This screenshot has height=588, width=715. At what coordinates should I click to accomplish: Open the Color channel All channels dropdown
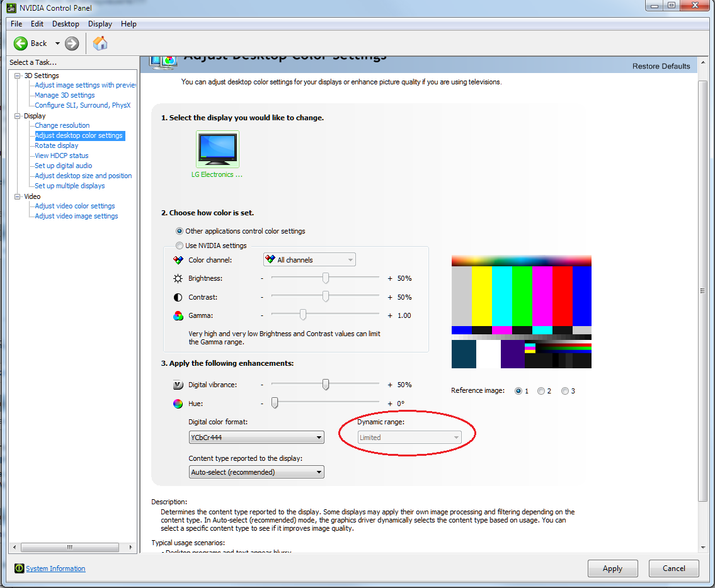coord(309,260)
